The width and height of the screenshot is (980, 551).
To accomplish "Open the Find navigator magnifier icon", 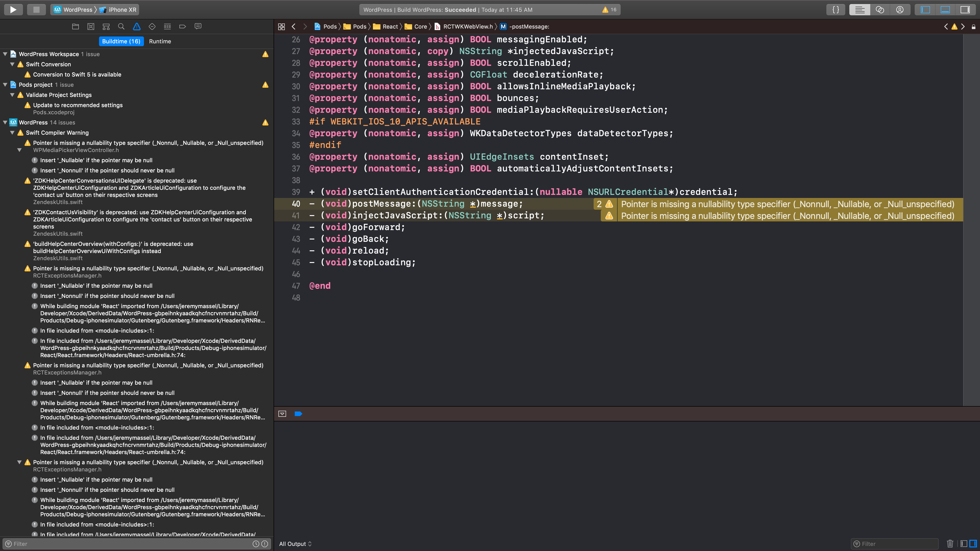I will pyautogui.click(x=121, y=26).
